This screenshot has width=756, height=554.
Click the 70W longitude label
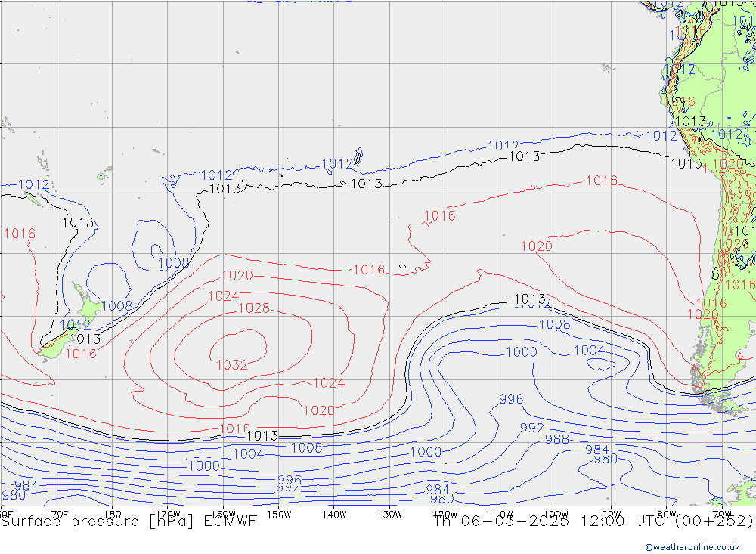click(x=722, y=515)
